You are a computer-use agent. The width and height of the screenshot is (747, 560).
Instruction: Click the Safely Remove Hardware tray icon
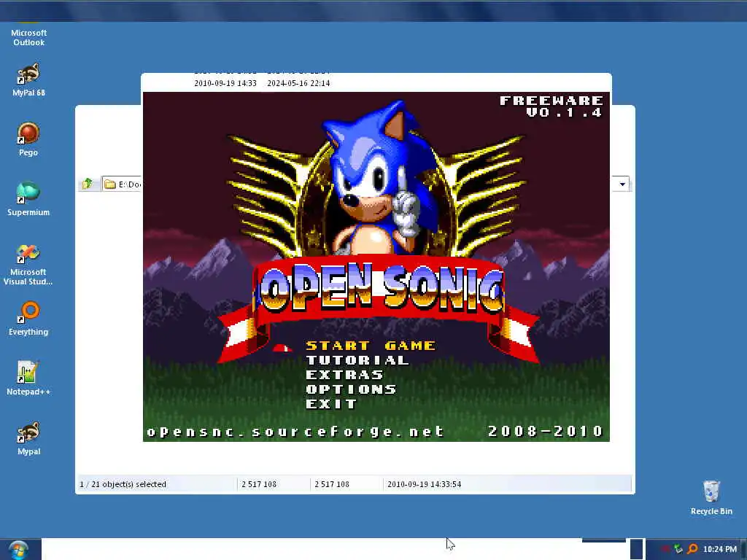click(x=678, y=549)
